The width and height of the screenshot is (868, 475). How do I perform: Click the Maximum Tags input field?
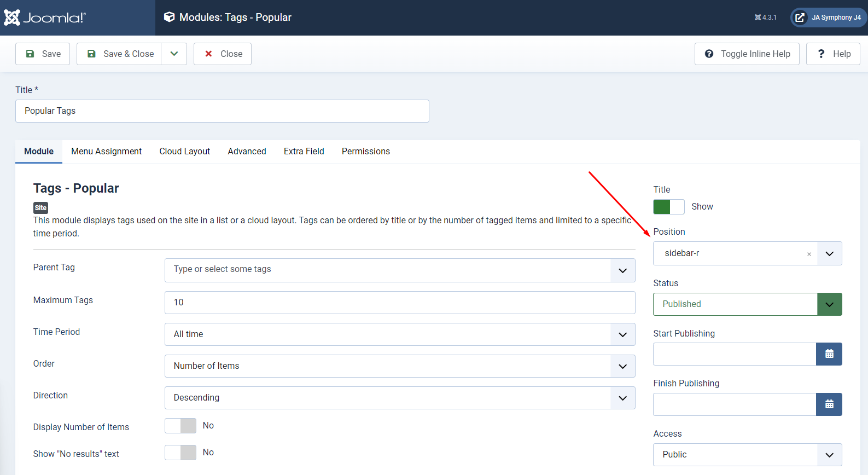(399, 303)
